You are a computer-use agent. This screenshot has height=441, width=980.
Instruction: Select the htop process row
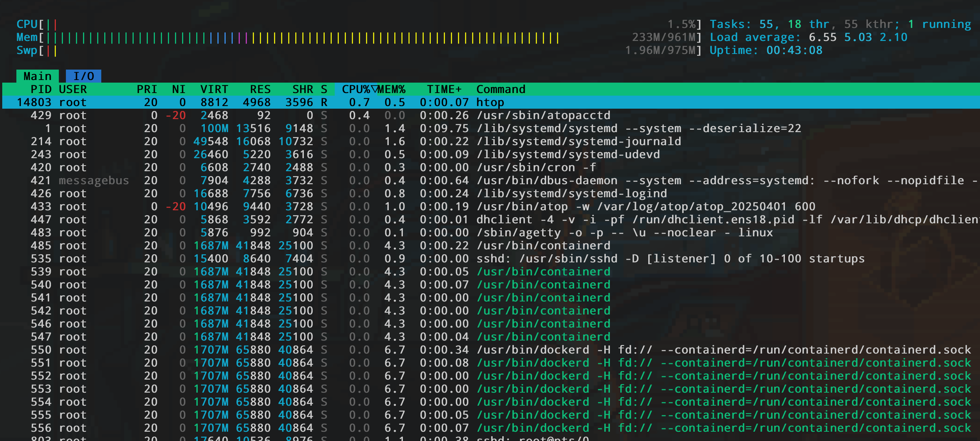click(x=490, y=102)
